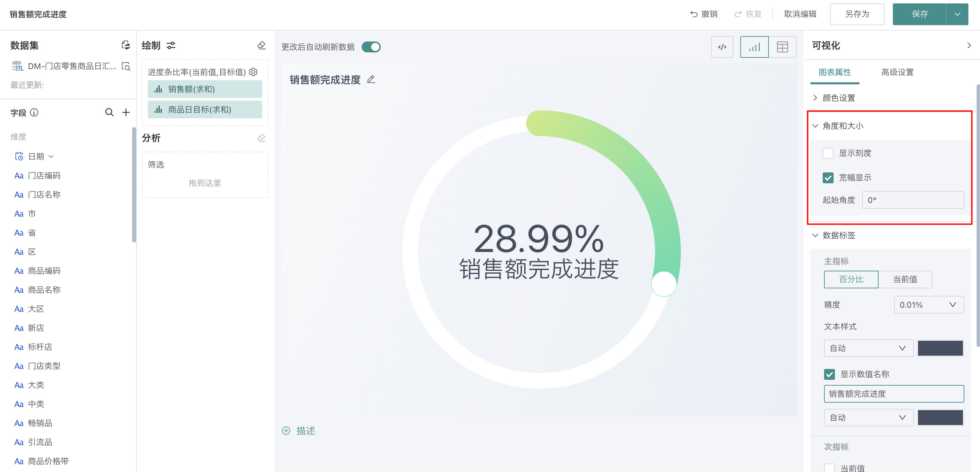Open the 精度 dropdown showing 0.01%
Image resolution: width=980 pixels, height=472 pixels.
[x=929, y=305]
